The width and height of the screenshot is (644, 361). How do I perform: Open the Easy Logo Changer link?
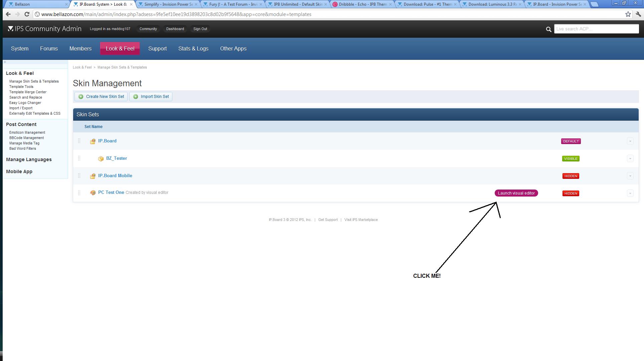click(25, 103)
